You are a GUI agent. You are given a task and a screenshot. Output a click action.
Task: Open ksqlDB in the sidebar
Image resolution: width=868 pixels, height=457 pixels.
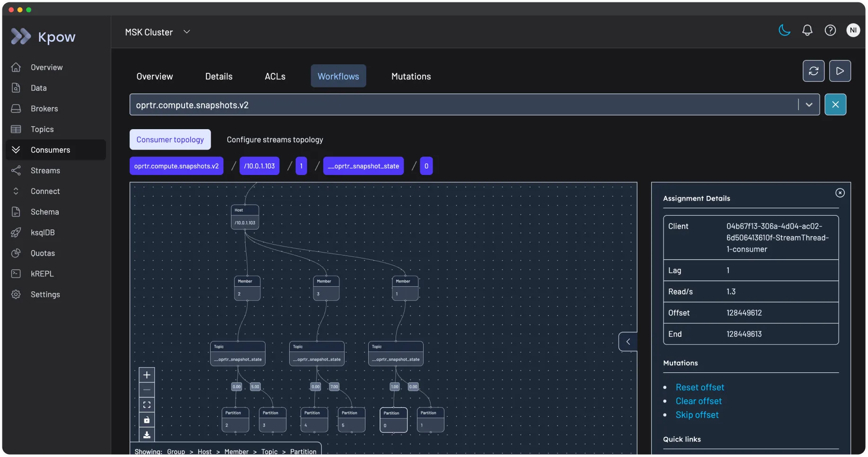[x=56, y=233]
